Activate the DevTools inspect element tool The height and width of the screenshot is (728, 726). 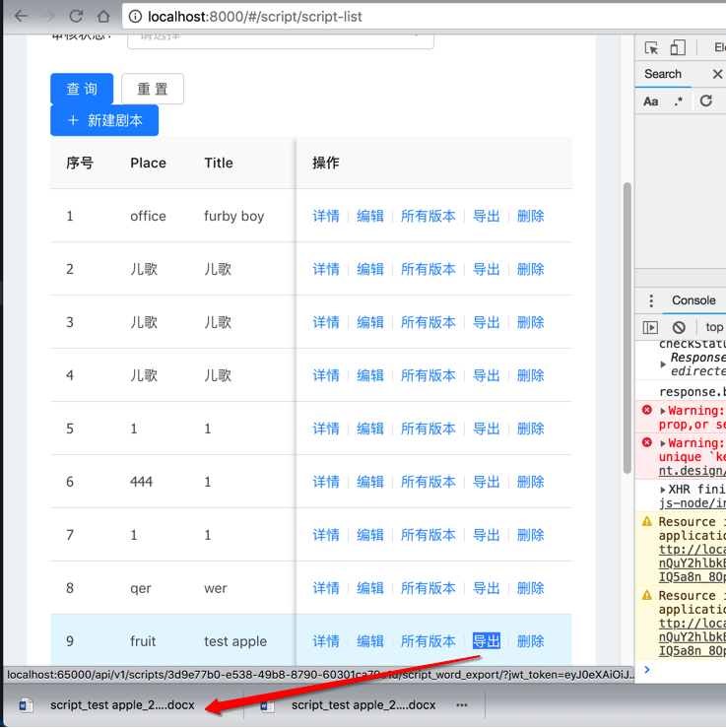pyautogui.click(x=651, y=47)
